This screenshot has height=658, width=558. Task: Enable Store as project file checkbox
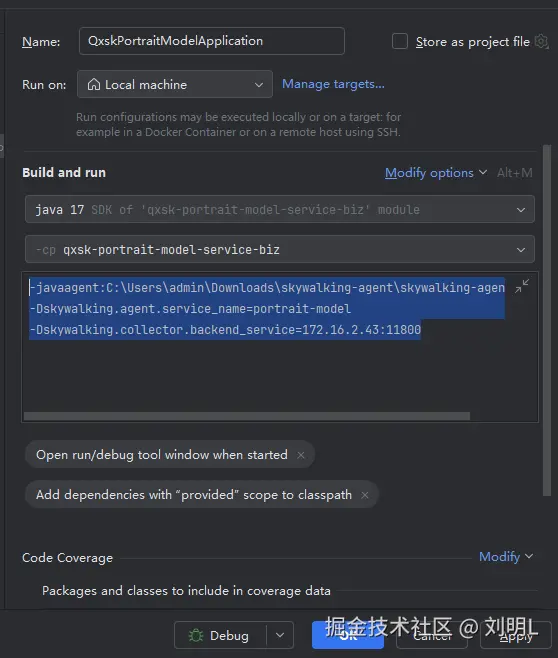click(x=399, y=42)
